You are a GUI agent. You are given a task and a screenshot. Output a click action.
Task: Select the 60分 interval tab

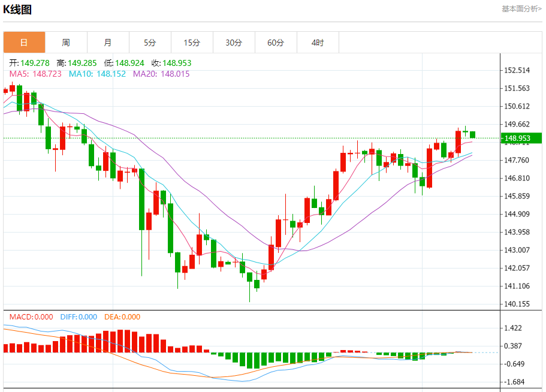276,43
